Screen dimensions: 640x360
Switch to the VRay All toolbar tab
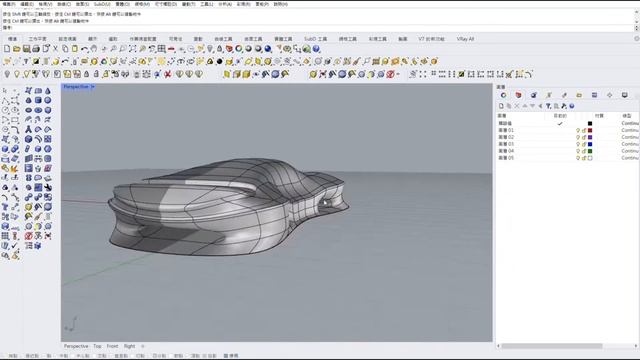click(x=465, y=39)
